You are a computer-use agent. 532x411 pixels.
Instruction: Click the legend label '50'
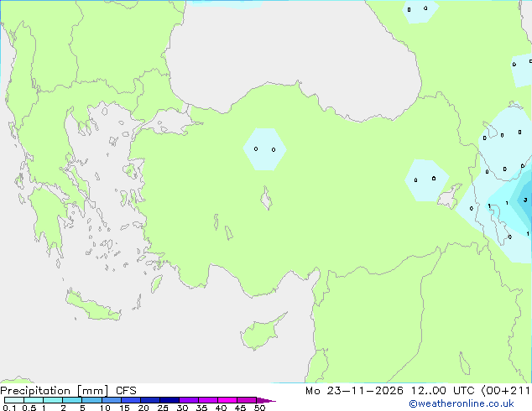coord(259,408)
